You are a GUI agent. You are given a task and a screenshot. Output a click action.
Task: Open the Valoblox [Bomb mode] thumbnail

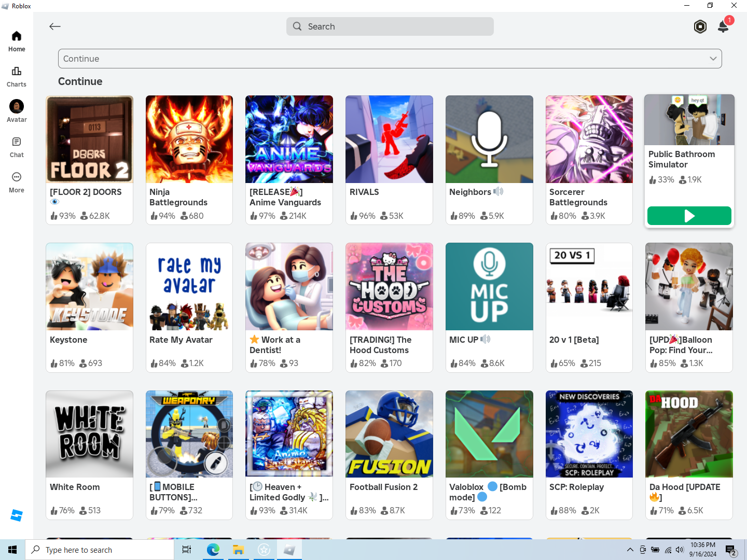(x=489, y=434)
